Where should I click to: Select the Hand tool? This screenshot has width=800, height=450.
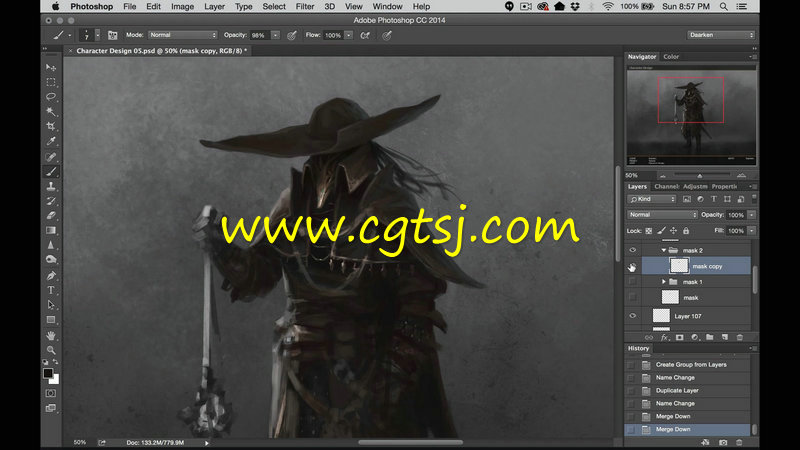point(51,336)
